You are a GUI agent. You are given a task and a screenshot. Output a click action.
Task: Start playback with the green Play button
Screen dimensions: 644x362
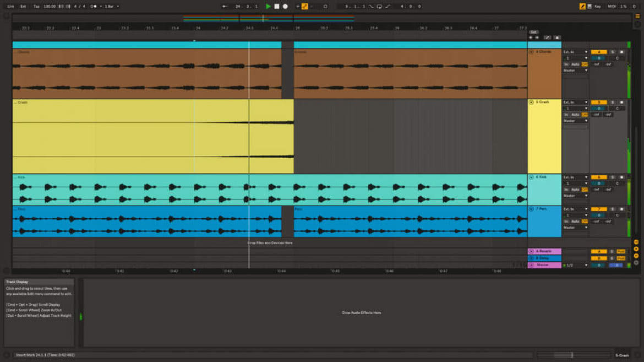[268, 6]
